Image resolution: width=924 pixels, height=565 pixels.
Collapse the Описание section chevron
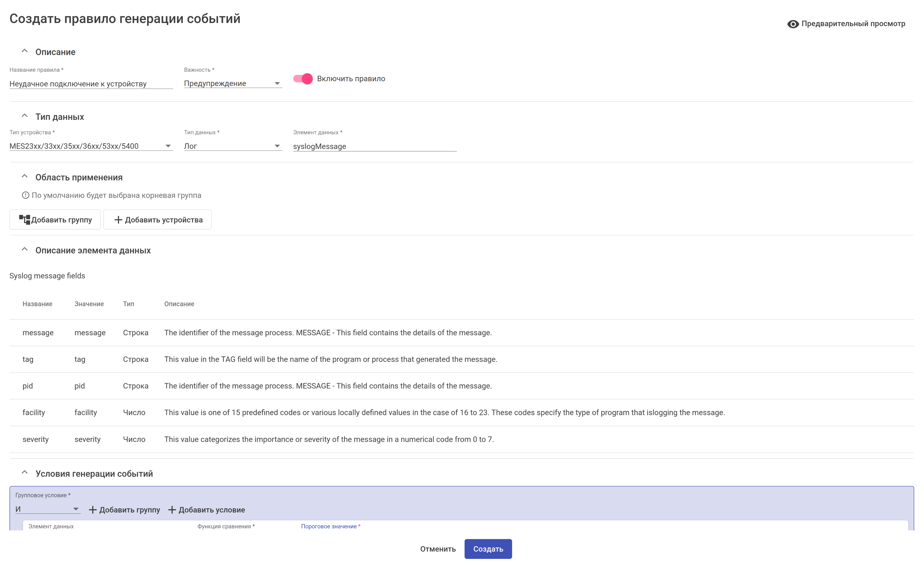(x=25, y=51)
